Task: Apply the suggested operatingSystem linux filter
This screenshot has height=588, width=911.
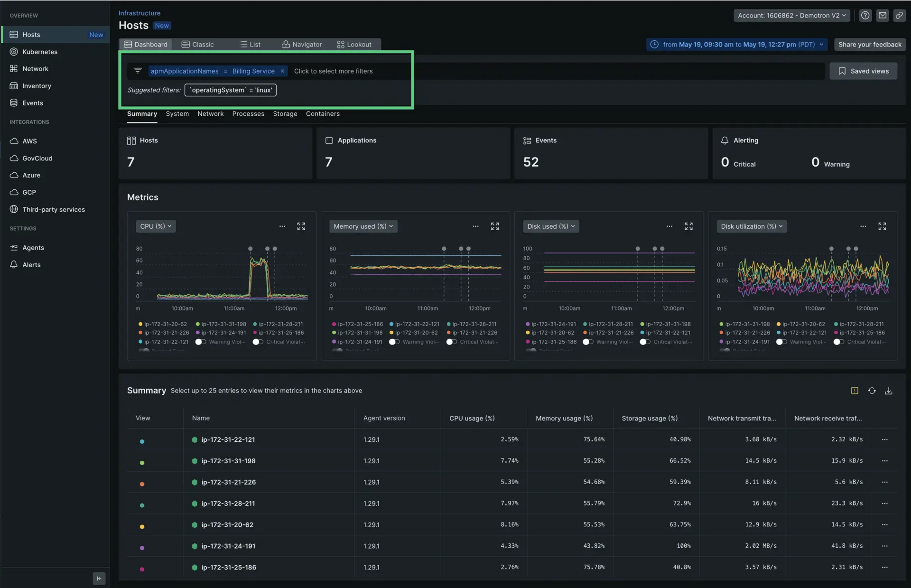Action: (x=230, y=90)
